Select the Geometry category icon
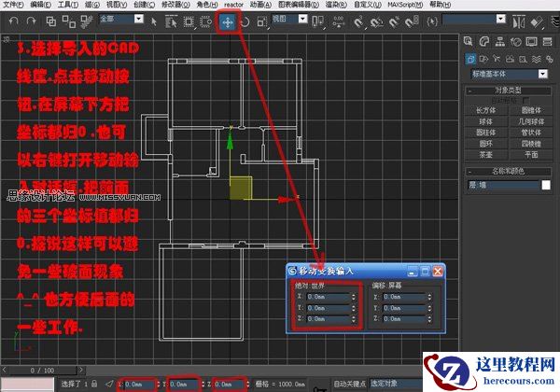The height and width of the screenshot is (392, 560). pyautogui.click(x=470, y=59)
